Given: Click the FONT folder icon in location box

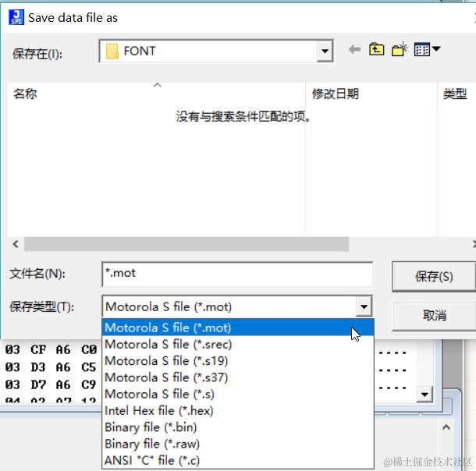Looking at the screenshot, I should click(112, 51).
